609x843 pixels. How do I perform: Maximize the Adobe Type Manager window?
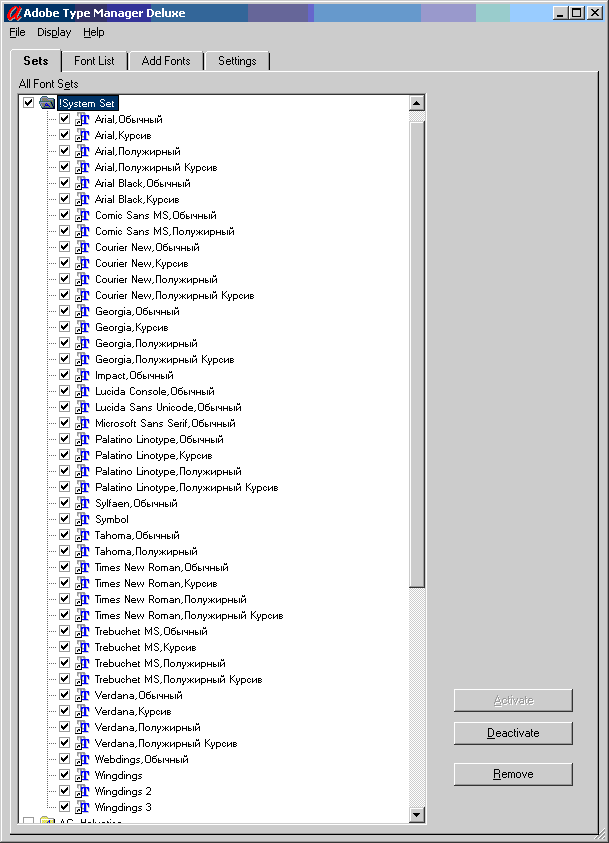coord(577,13)
